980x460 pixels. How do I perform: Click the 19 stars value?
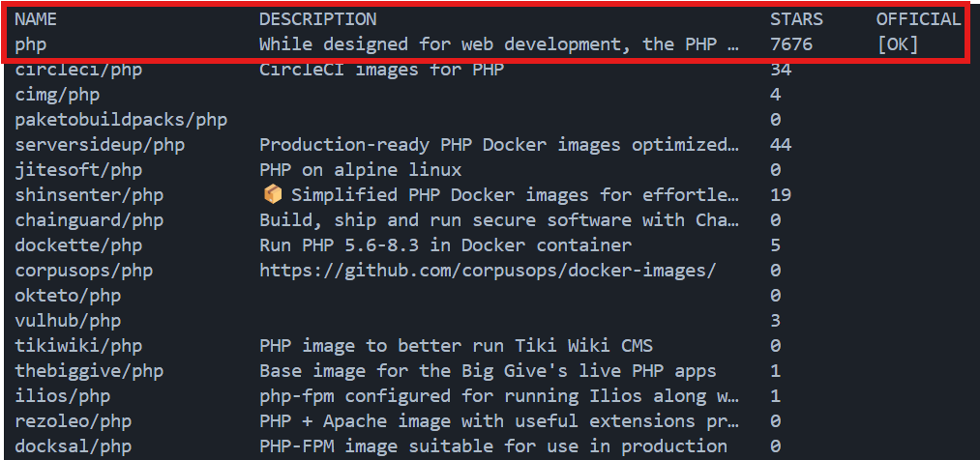[781, 195]
